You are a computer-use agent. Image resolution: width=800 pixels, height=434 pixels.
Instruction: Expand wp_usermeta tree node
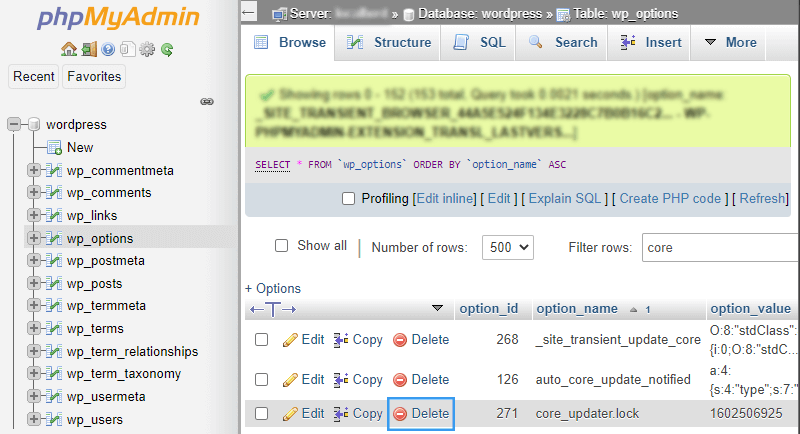click(34, 396)
